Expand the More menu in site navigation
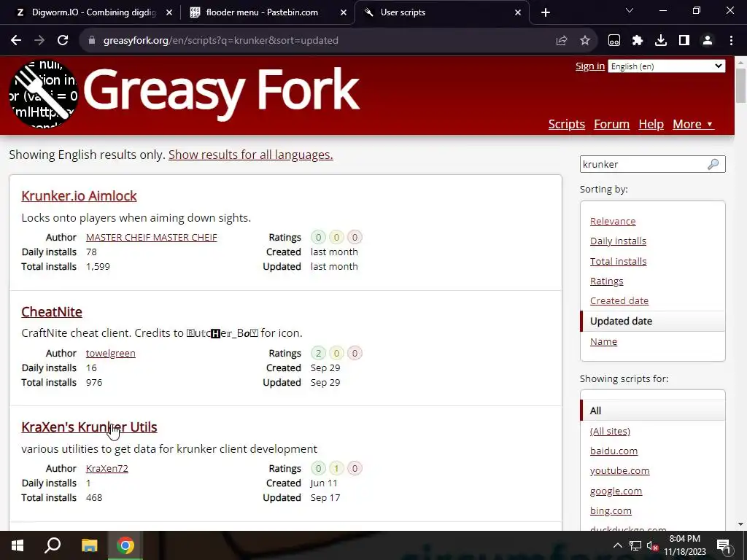 (x=693, y=124)
